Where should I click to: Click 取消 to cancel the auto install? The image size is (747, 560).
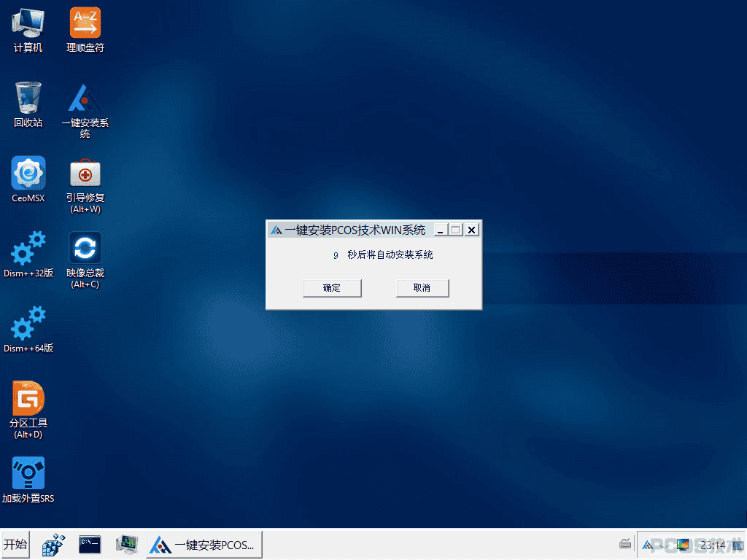click(422, 288)
